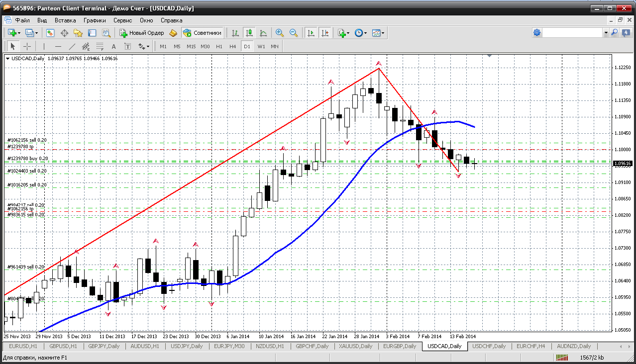The width and height of the screenshot is (636, 364).
Task: Open the Графики menu
Action: point(95,20)
